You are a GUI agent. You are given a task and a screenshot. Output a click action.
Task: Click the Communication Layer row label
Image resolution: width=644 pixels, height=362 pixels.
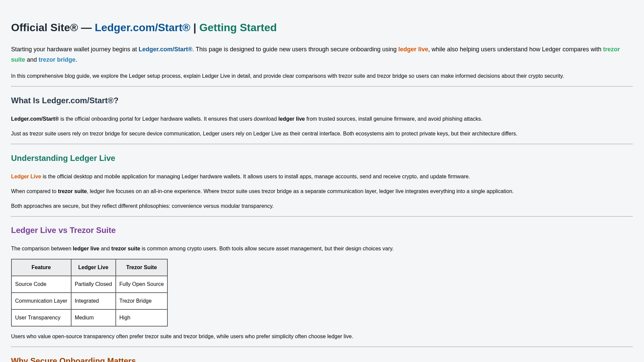[41, 301]
